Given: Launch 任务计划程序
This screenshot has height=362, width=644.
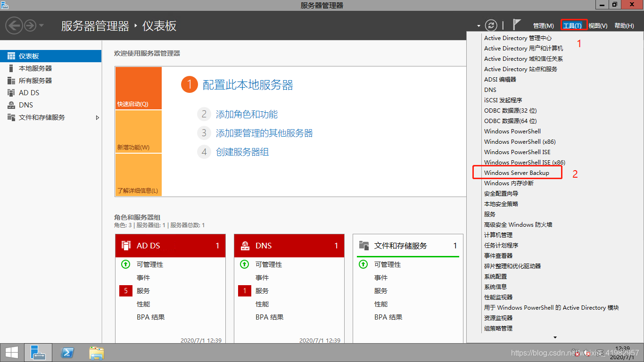Looking at the screenshot, I should click(501, 246).
